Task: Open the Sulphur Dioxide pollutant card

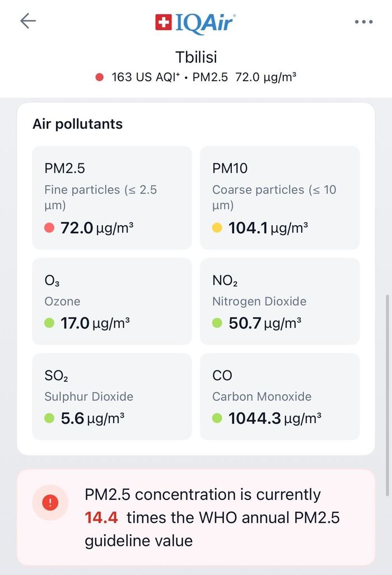Action: coord(112,396)
